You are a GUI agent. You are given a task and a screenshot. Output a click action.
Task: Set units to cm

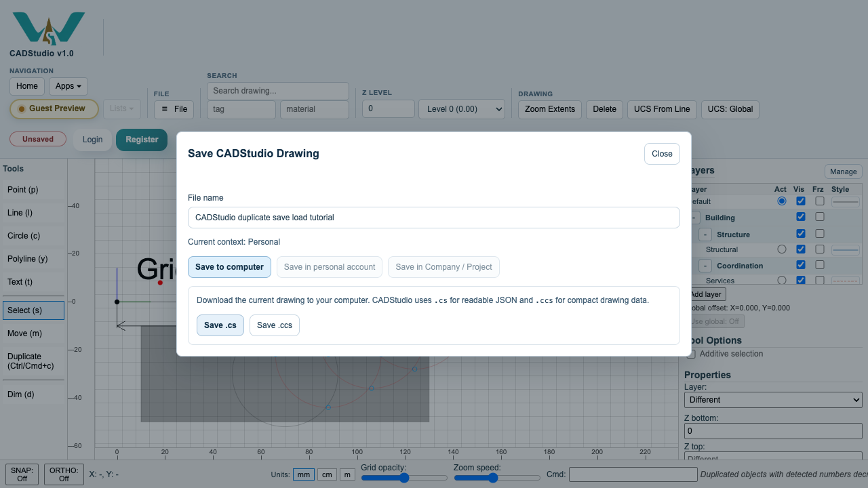[x=327, y=474]
